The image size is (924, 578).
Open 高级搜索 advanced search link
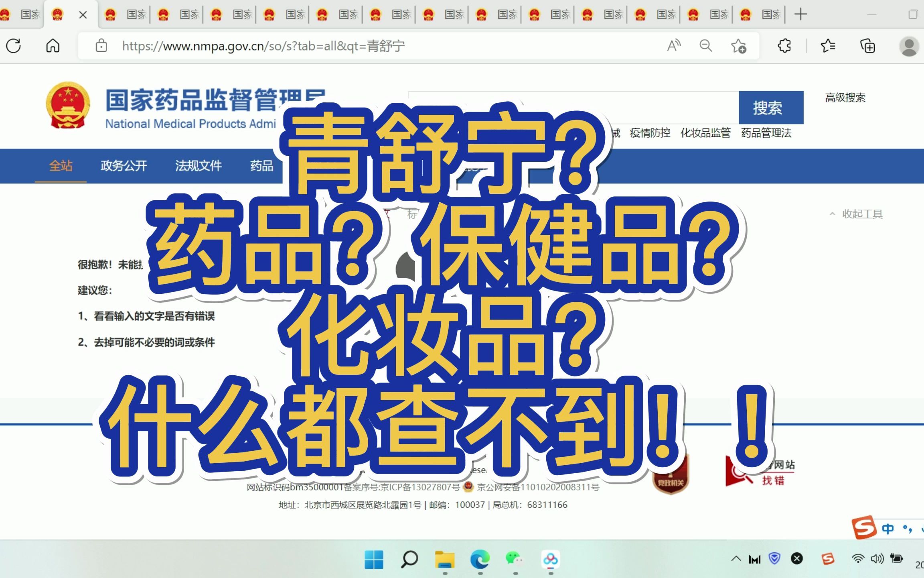click(x=845, y=98)
